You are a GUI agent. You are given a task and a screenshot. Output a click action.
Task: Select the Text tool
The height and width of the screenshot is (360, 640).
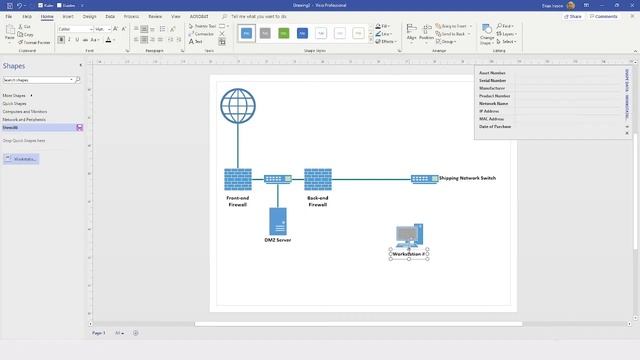(x=196, y=42)
